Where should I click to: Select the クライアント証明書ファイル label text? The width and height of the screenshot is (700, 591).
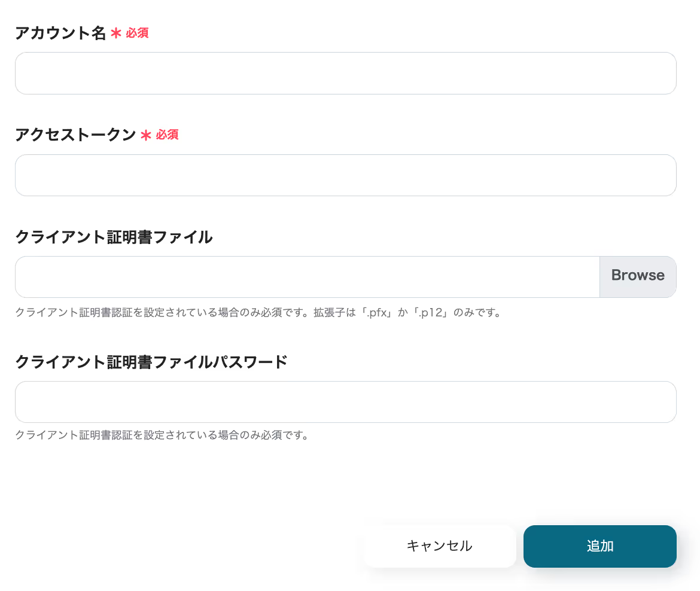click(114, 237)
